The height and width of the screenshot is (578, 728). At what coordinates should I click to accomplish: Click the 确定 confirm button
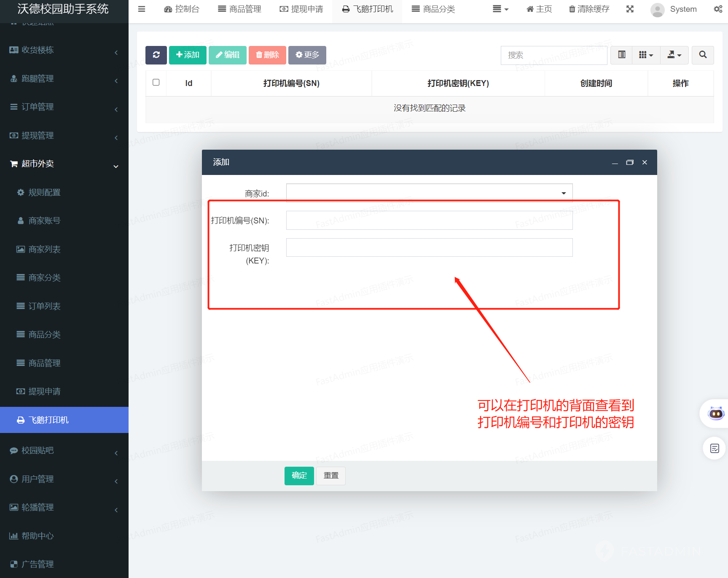(299, 476)
